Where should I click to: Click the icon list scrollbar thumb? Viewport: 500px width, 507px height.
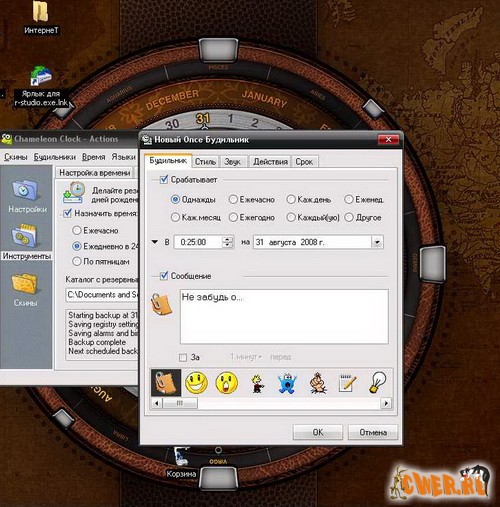pyautogui.click(x=180, y=403)
